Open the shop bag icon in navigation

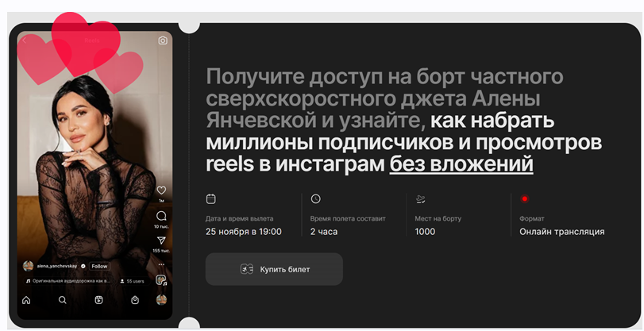pos(136,300)
